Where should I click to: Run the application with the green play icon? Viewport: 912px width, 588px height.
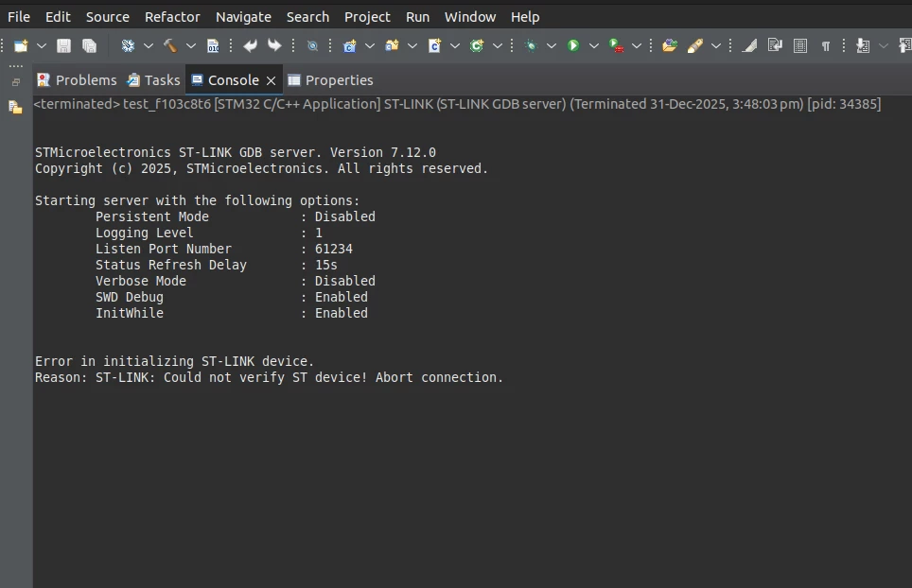pos(573,46)
